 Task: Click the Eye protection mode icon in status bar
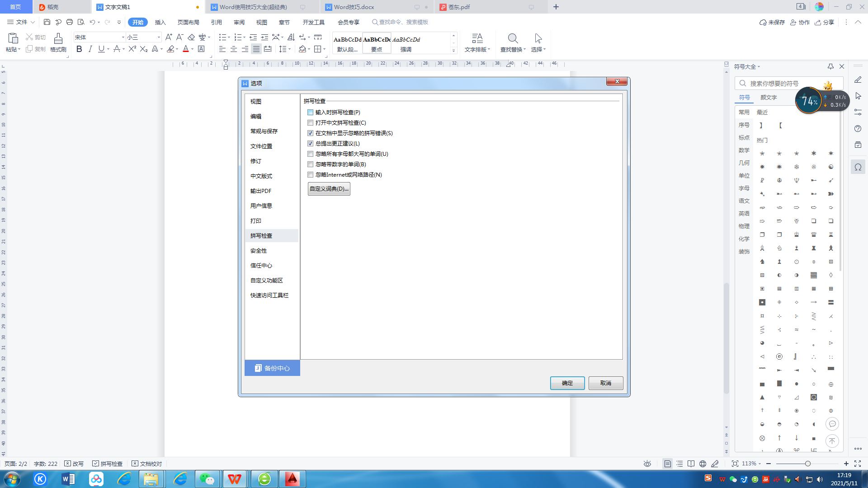[x=647, y=464]
